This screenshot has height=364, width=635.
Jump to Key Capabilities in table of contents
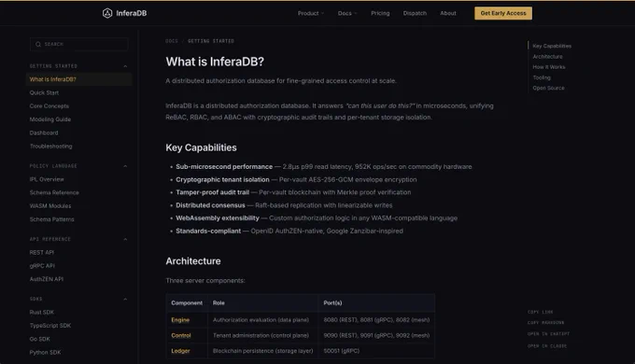552,46
